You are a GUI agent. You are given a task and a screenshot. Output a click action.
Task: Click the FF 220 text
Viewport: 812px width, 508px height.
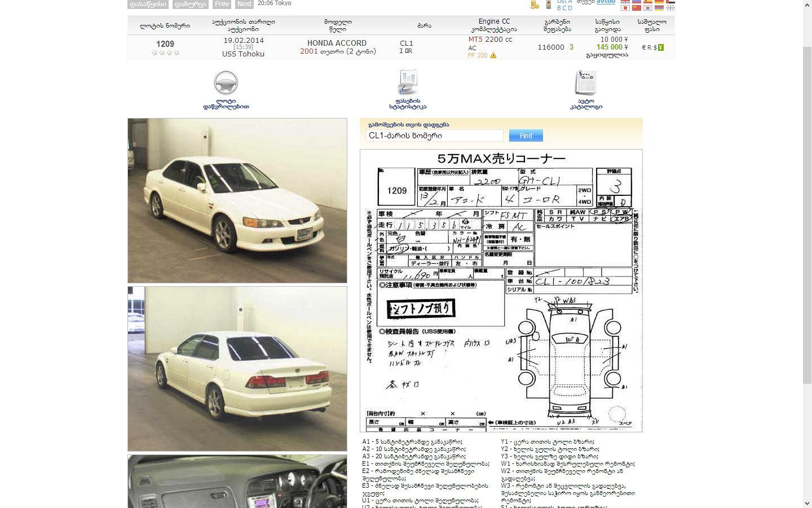pyautogui.click(x=478, y=55)
